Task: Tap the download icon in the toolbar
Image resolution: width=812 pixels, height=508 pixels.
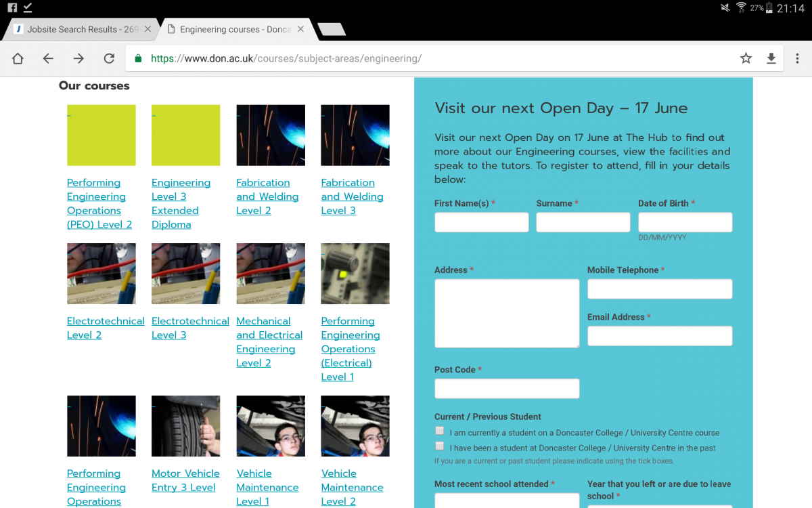Action: 771,59
